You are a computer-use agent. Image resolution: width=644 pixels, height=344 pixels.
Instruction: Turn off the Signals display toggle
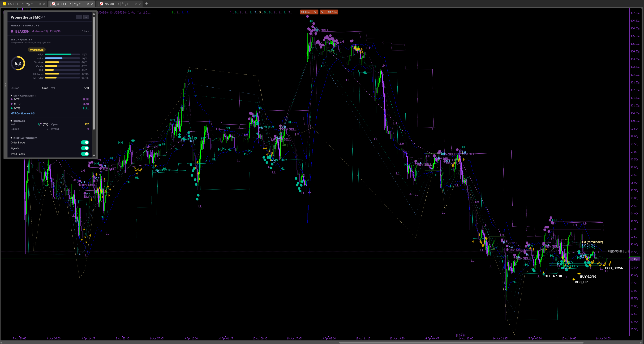85,148
